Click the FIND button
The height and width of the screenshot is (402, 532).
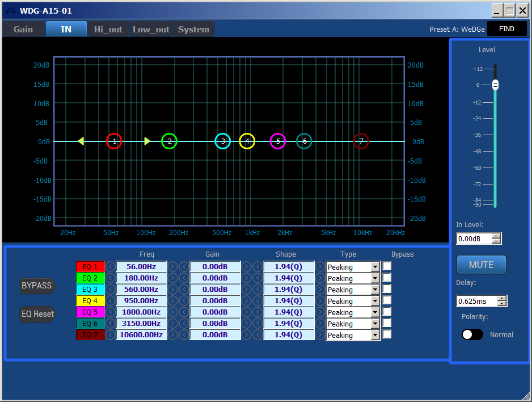point(506,29)
